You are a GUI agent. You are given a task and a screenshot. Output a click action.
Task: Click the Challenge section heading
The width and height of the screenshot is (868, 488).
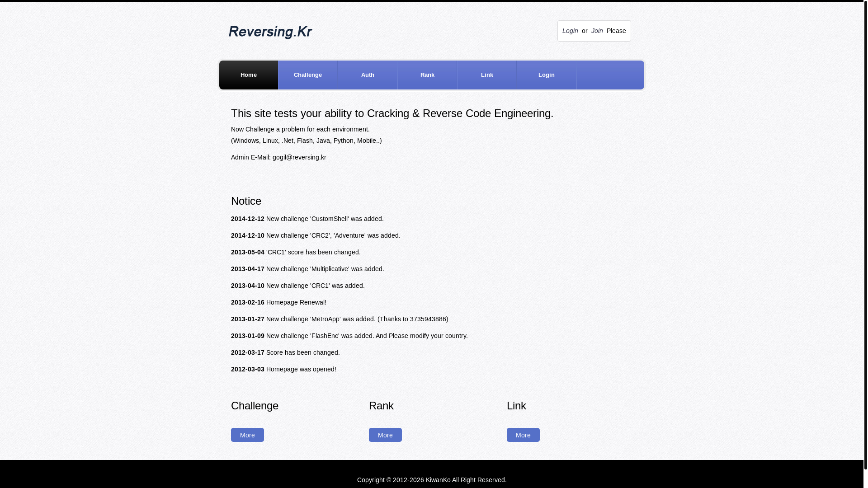tap(255, 405)
